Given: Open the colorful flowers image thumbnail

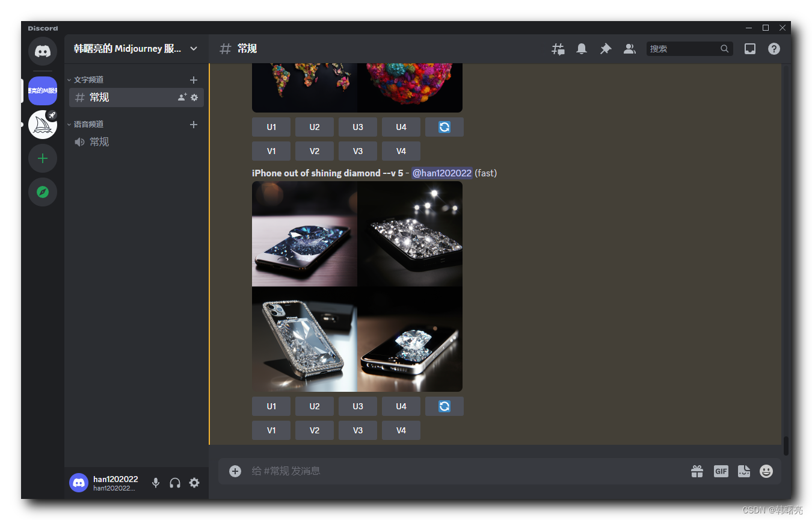Looking at the screenshot, I should (x=357, y=88).
